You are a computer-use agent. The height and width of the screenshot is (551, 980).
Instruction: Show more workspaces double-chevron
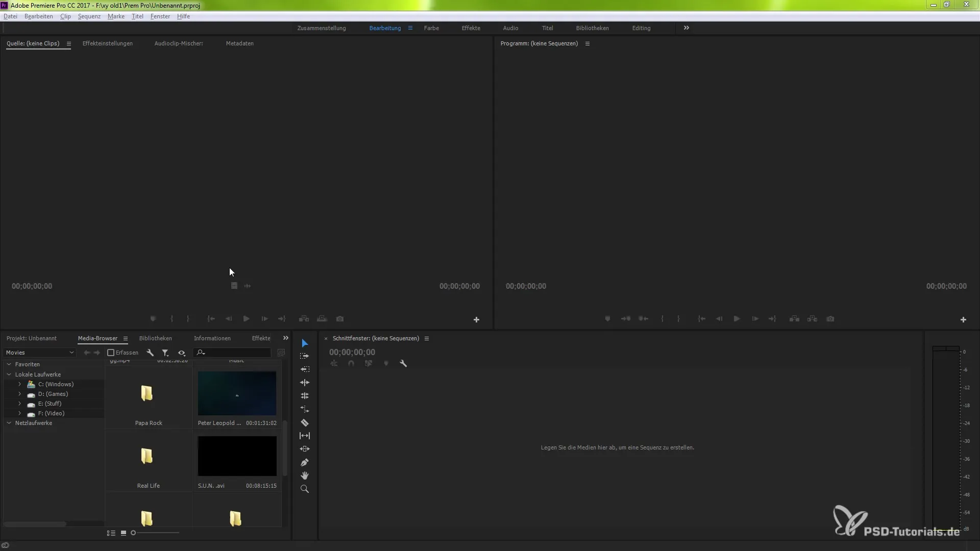click(x=687, y=28)
